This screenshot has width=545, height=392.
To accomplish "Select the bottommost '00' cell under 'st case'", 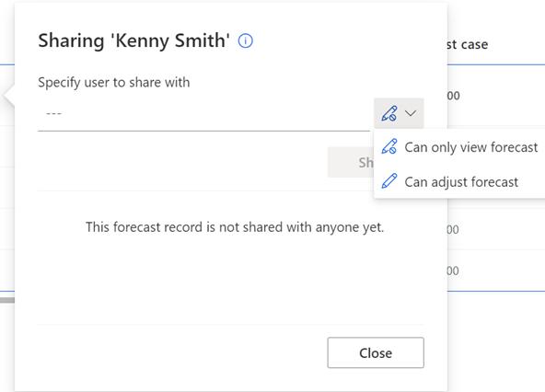I will (x=453, y=271).
